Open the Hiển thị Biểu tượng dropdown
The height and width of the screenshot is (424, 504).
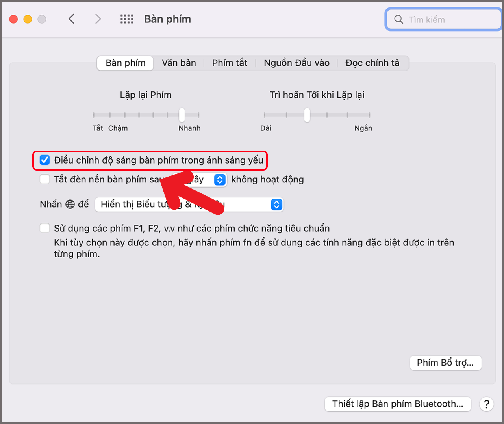click(x=189, y=205)
